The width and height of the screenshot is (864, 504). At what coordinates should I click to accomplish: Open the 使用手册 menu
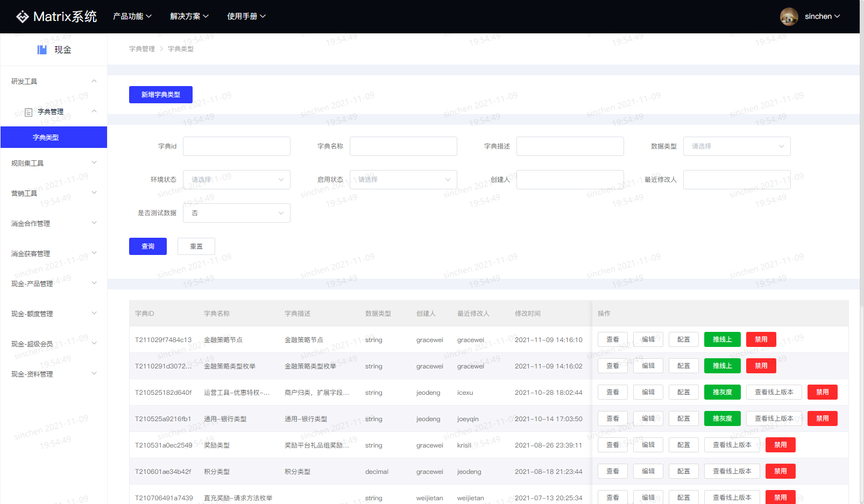[246, 16]
